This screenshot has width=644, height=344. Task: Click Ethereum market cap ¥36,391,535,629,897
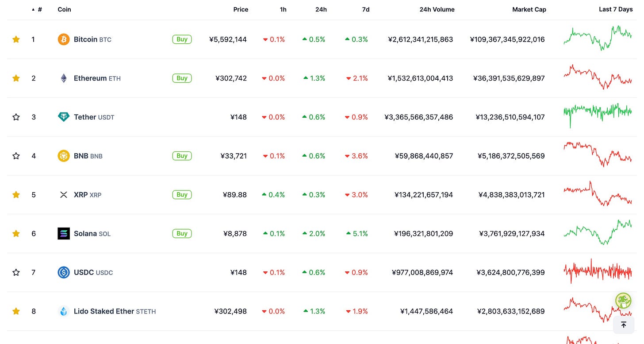[x=509, y=78]
